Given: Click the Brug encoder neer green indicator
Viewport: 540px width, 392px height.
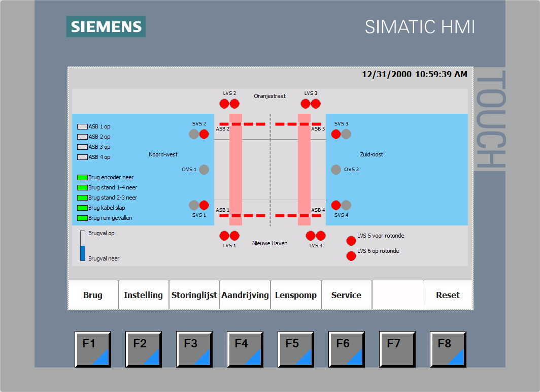Looking at the screenshot, I should pyautogui.click(x=82, y=177).
